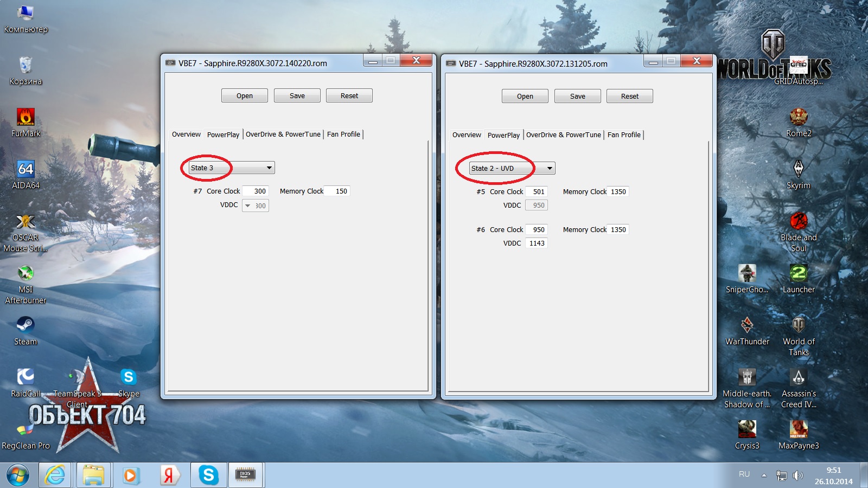Click the Rome2 game icon
This screenshot has height=488, width=868.
[799, 122]
